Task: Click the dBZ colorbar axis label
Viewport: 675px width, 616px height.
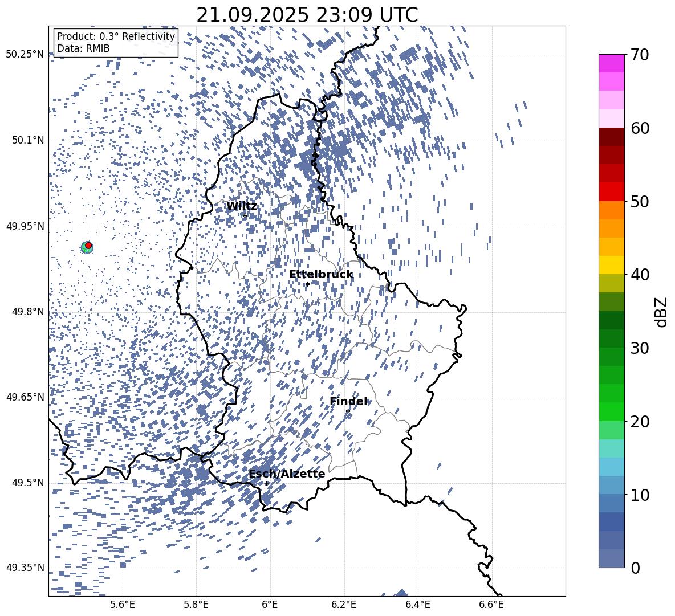Action: [x=661, y=312]
